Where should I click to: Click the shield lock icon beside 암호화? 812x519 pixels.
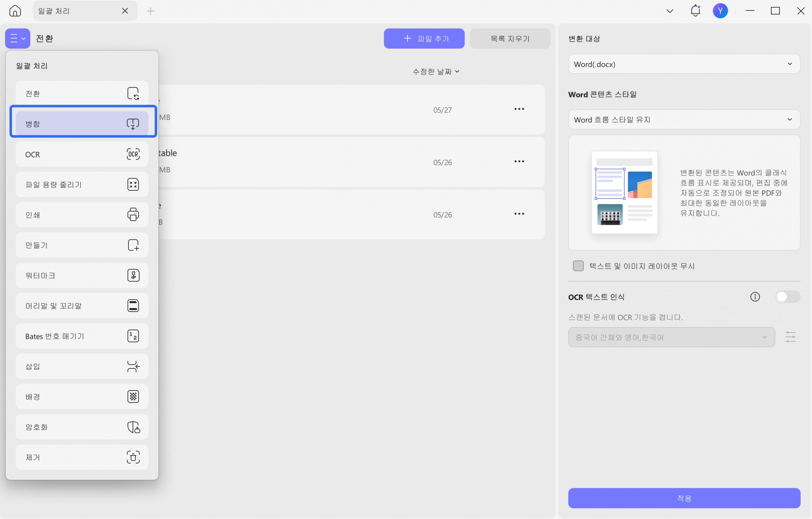point(134,427)
